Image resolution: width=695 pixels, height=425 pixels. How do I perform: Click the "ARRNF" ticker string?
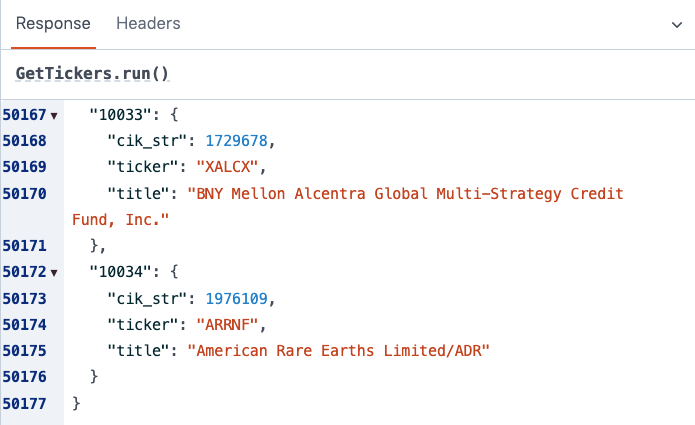pyautogui.click(x=232, y=323)
